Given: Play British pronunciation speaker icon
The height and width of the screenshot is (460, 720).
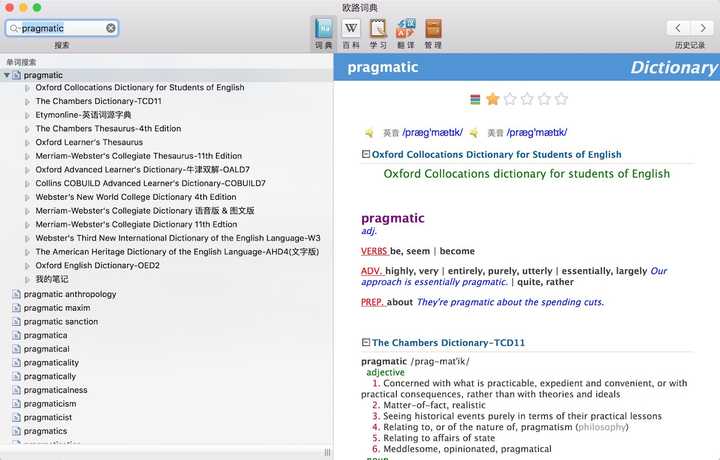Looking at the screenshot, I should (369, 133).
